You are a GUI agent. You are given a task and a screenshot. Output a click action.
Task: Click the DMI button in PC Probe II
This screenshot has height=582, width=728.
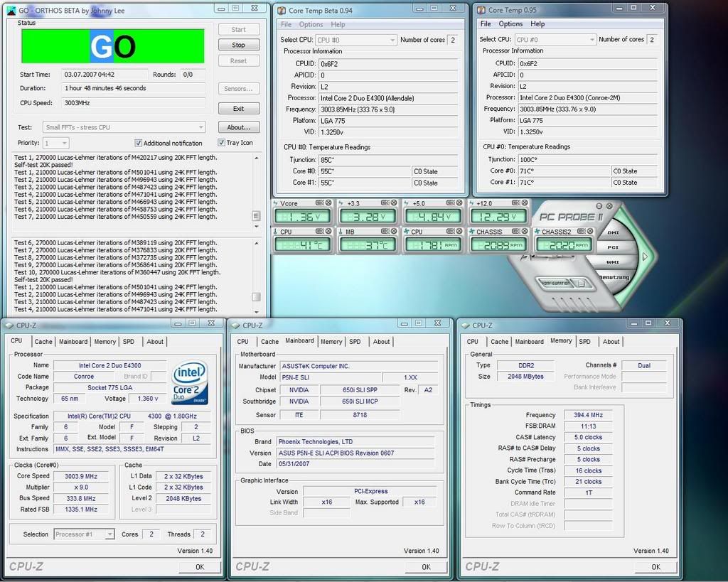pyautogui.click(x=613, y=232)
